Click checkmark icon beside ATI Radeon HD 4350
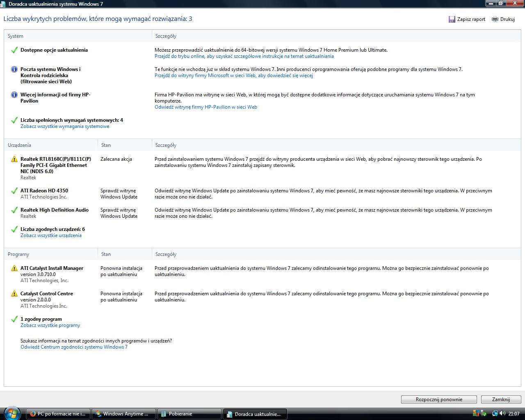The image size is (525, 420). click(14, 191)
